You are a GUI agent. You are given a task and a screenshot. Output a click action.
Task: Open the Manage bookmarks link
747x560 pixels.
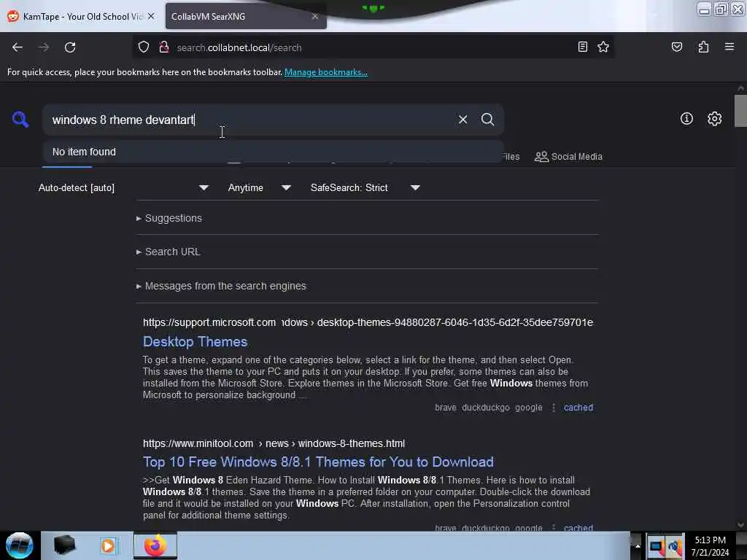point(326,72)
